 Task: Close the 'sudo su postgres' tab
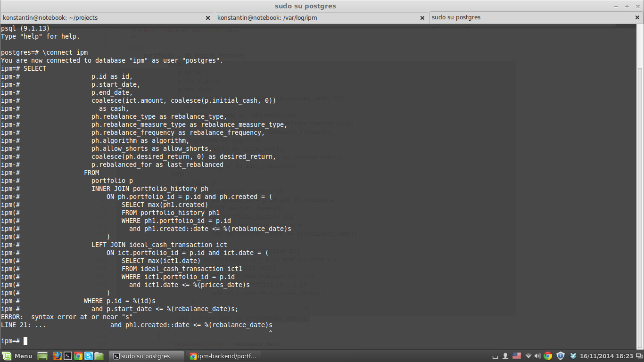637,17
